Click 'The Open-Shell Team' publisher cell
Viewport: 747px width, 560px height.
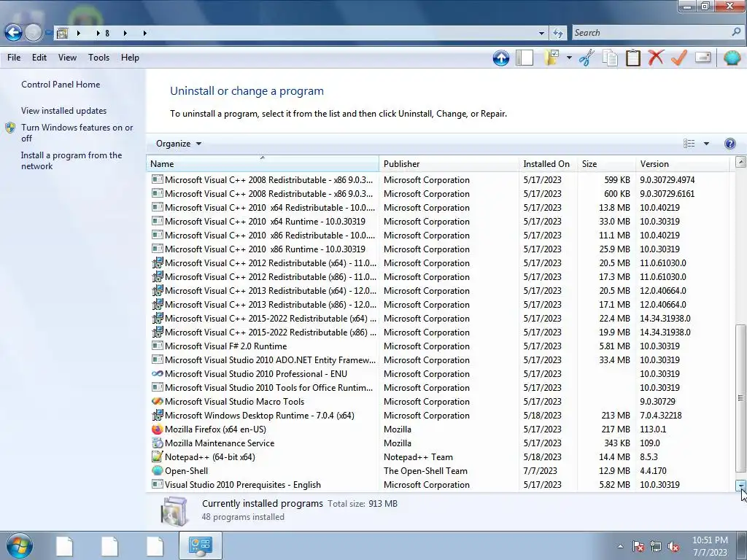click(x=425, y=470)
